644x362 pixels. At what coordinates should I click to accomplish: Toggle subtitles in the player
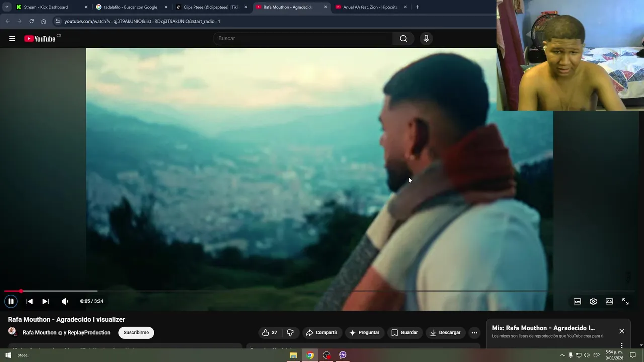(x=577, y=301)
